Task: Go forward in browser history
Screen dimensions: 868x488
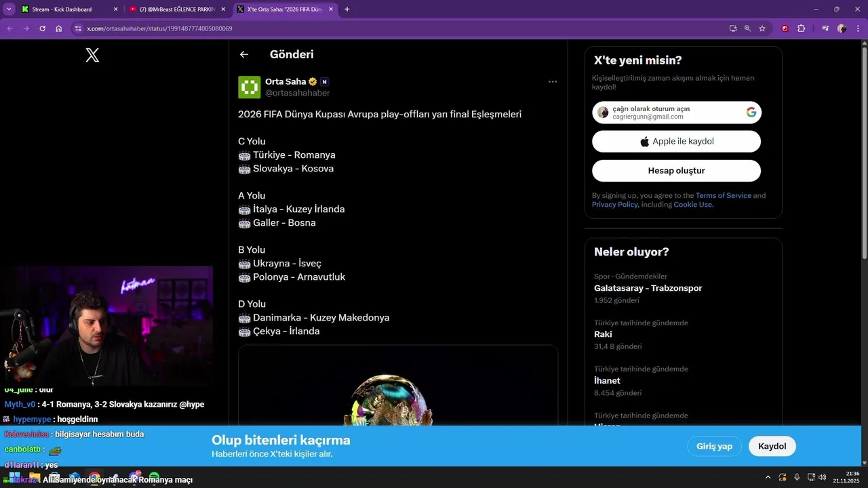Action: click(26, 28)
